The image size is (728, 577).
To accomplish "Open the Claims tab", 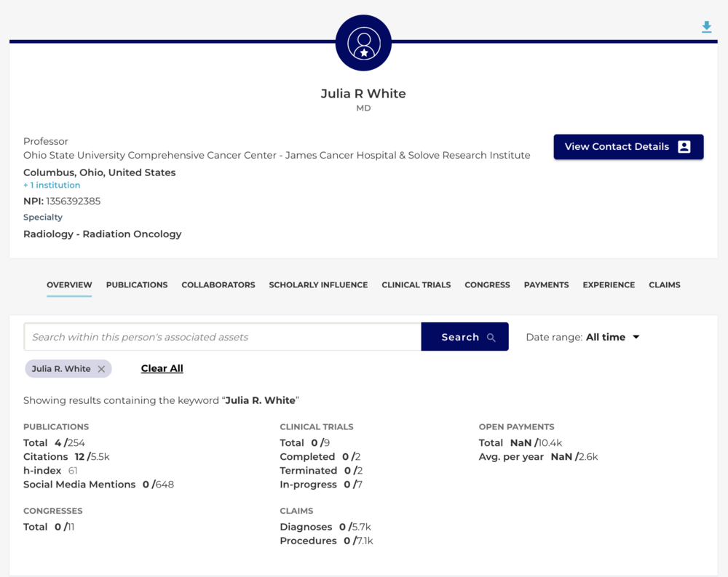I will (x=665, y=284).
